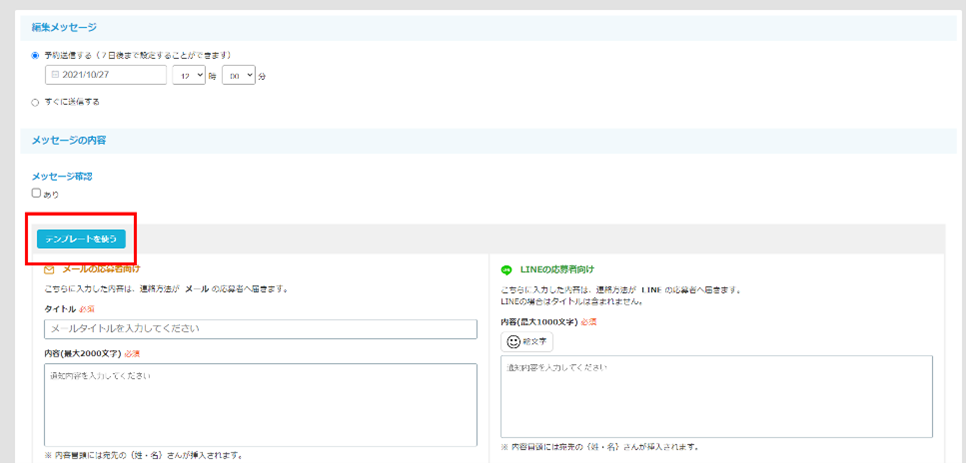Enable the あり message confirmation checkbox
The height and width of the screenshot is (463, 966).
tap(37, 194)
